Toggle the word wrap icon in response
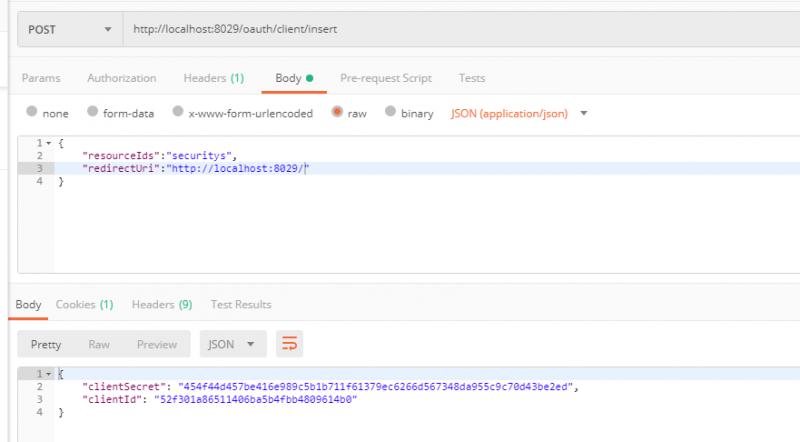 click(289, 343)
